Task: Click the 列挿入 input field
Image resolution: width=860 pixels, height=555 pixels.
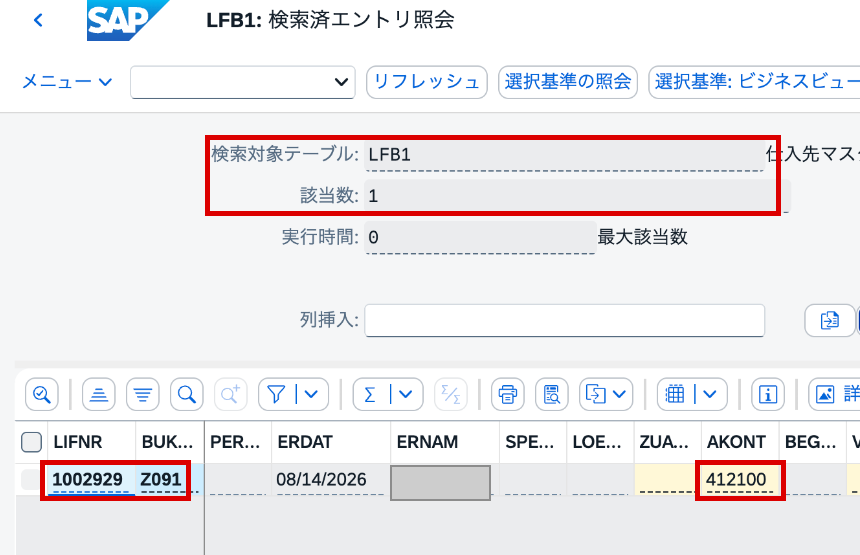Action: 564,320
